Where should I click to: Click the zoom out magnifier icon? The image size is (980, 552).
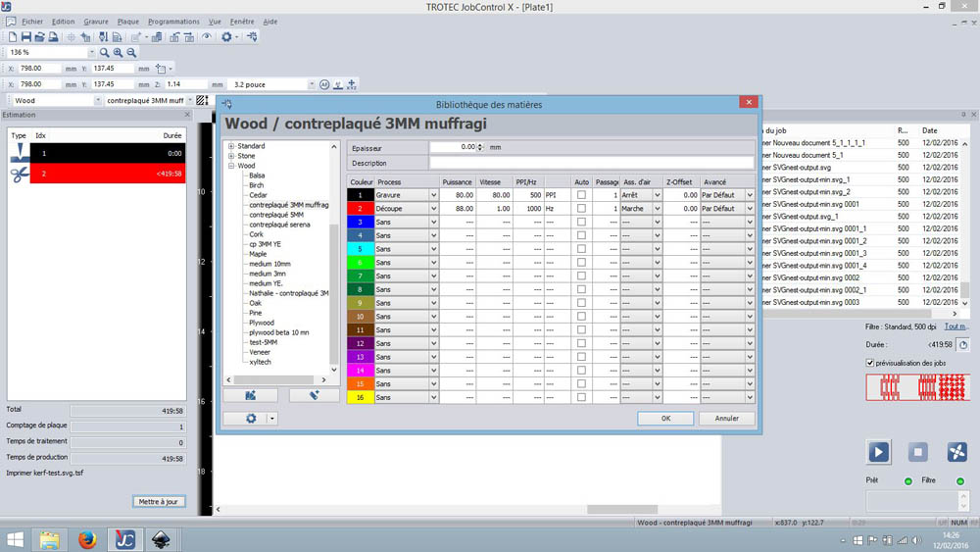pos(131,53)
